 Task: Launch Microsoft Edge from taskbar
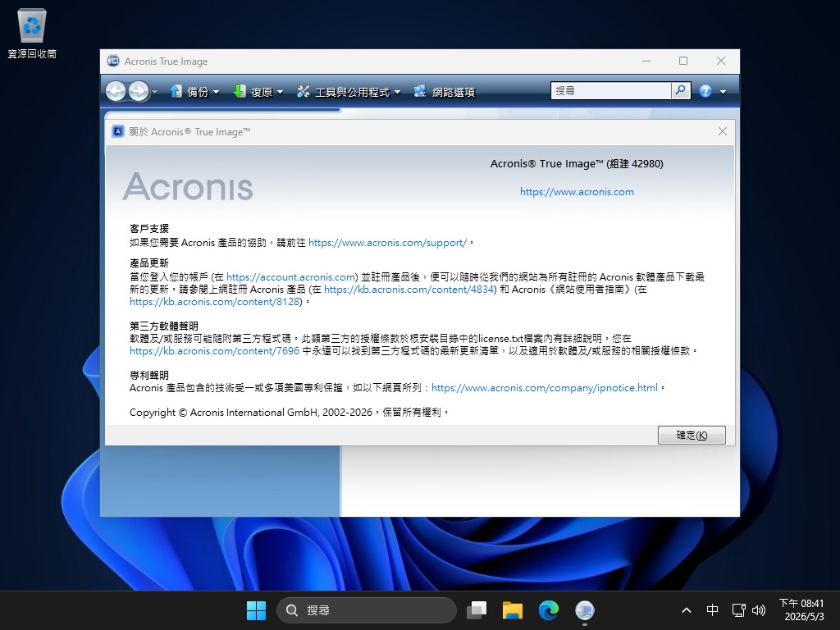tap(549, 610)
